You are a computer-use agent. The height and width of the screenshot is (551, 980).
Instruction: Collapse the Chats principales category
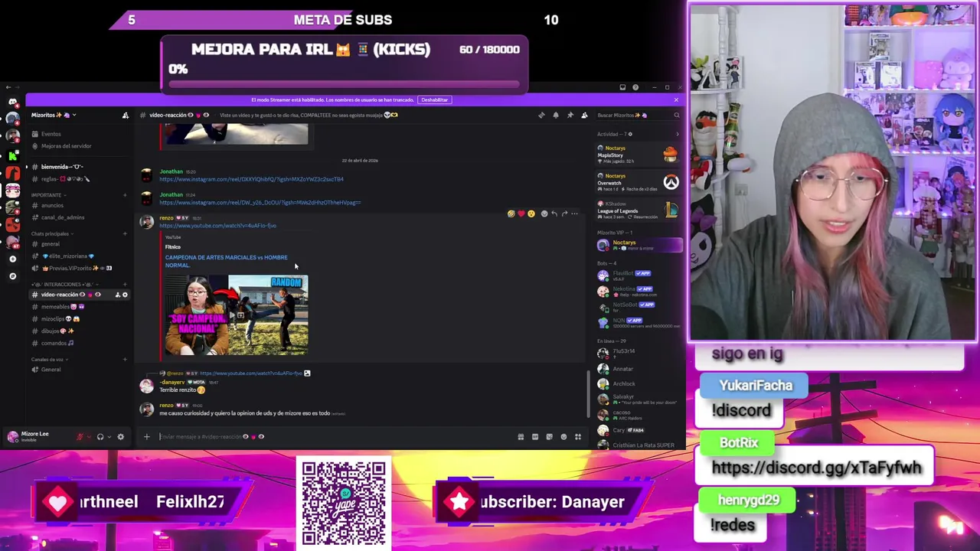tap(52, 233)
